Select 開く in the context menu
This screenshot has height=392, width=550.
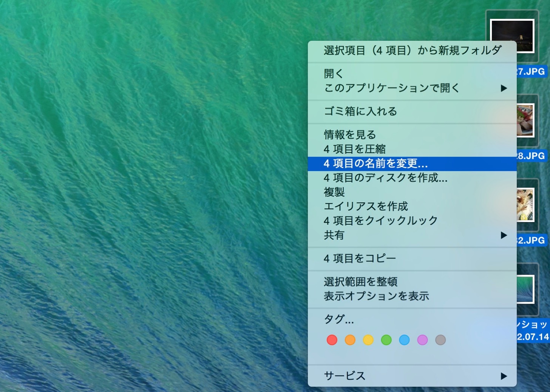pos(412,73)
